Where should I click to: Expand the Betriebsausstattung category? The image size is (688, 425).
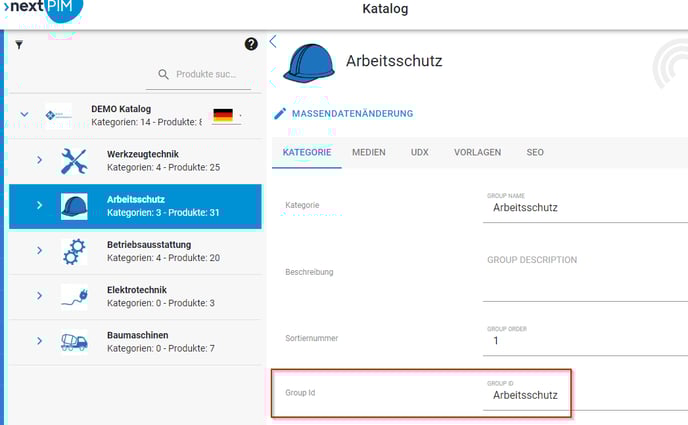39,251
